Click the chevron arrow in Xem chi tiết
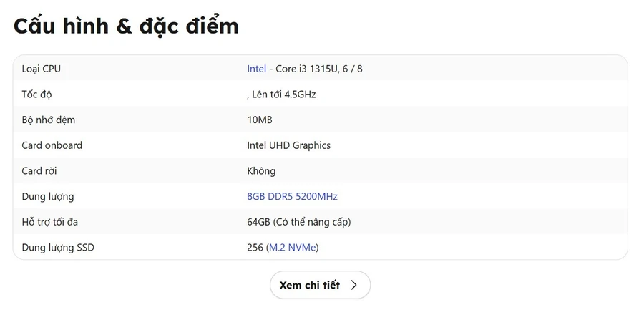 (x=353, y=285)
